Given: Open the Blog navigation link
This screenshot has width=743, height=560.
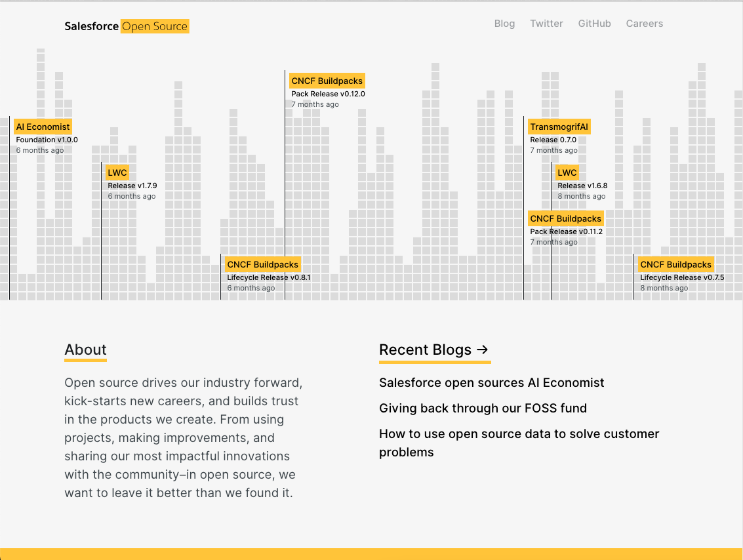Looking at the screenshot, I should pyautogui.click(x=504, y=24).
